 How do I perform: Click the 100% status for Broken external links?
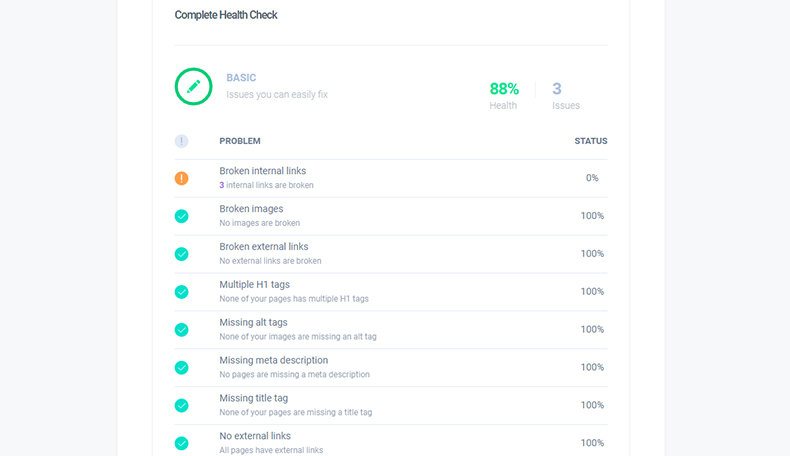pos(592,253)
